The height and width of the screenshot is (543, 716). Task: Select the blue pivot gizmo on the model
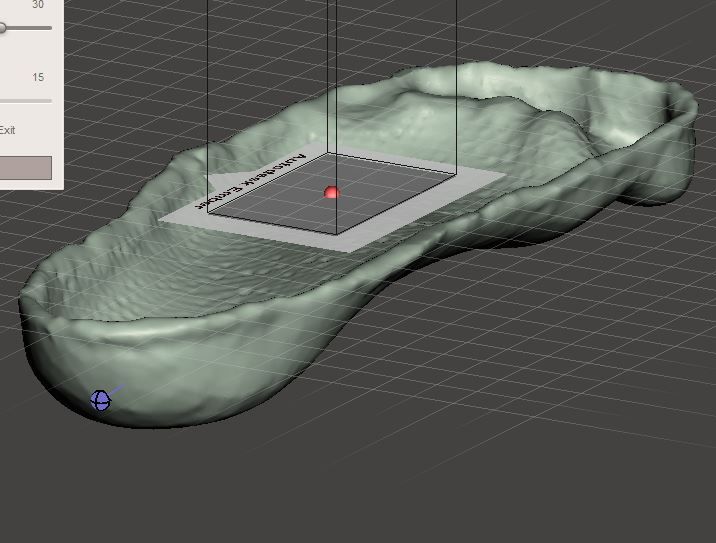100,401
